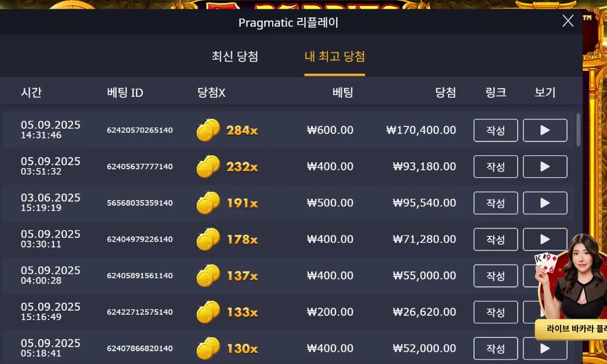
Task: Select the 내 최고 당첨 tab
Action: pos(334,56)
